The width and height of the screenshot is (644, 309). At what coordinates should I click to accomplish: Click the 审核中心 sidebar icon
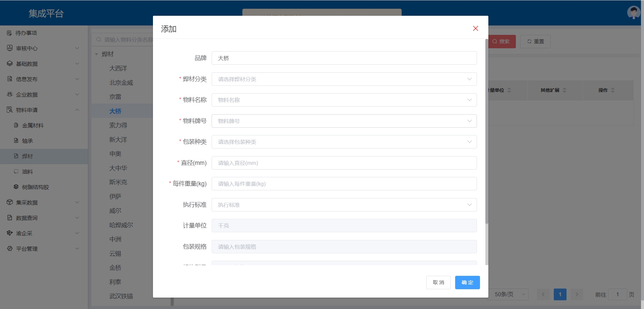[10, 48]
